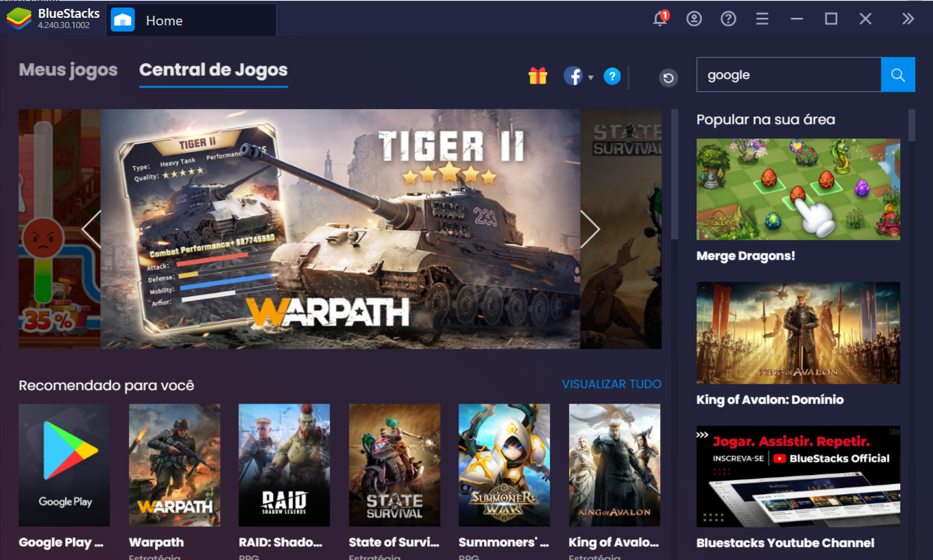The image size is (933, 560).
Task: Open the Merge Dragons! thumbnail
Action: 799,189
